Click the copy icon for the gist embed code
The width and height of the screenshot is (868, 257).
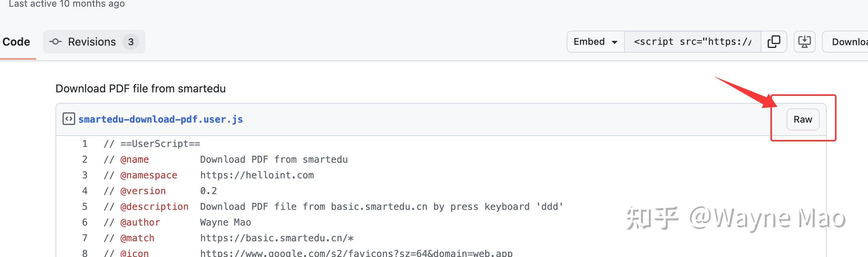[774, 41]
